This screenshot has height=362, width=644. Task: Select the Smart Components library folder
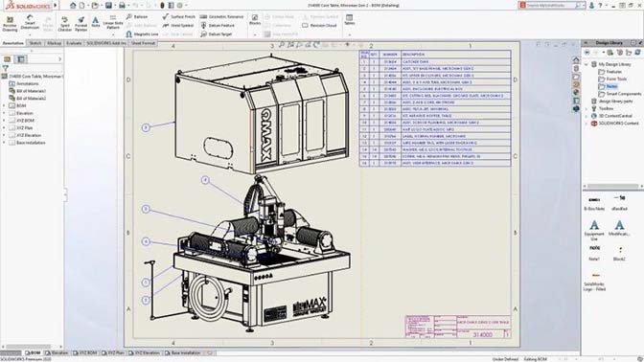[x=620, y=94]
